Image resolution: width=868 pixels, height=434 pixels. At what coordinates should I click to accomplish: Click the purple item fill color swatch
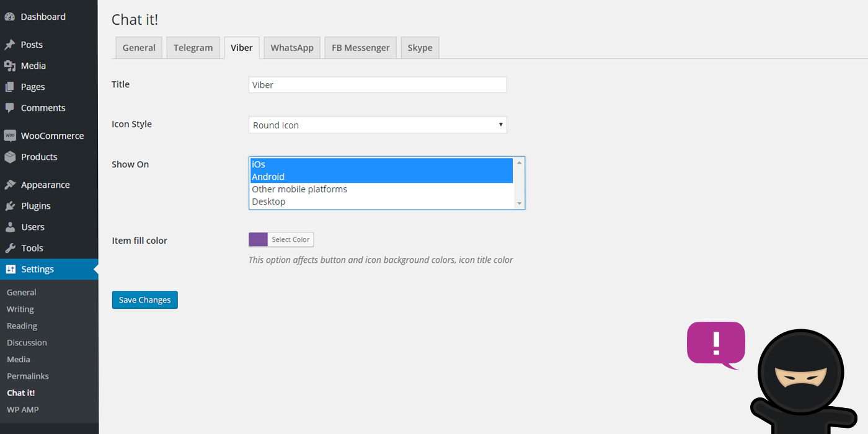(258, 239)
